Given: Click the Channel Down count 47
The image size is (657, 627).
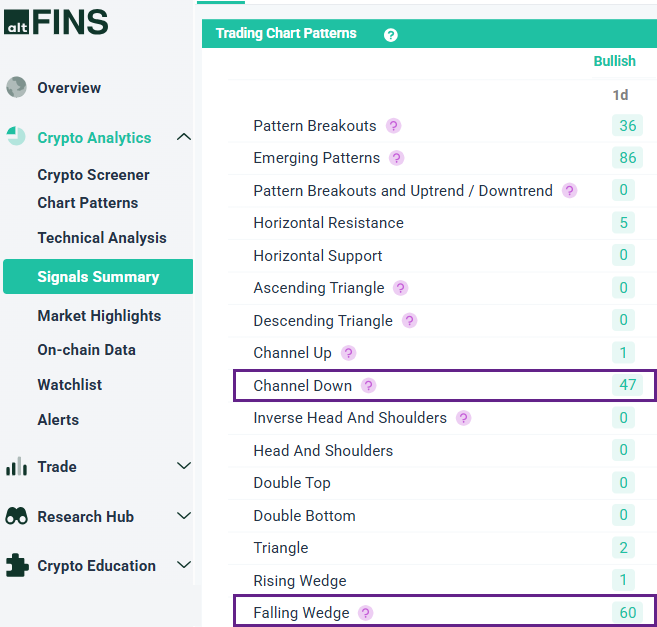Looking at the screenshot, I should (627, 385).
